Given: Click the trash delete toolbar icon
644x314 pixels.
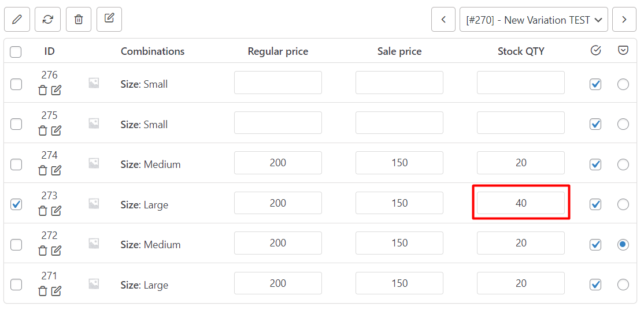Looking at the screenshot, I should (79, 19).
